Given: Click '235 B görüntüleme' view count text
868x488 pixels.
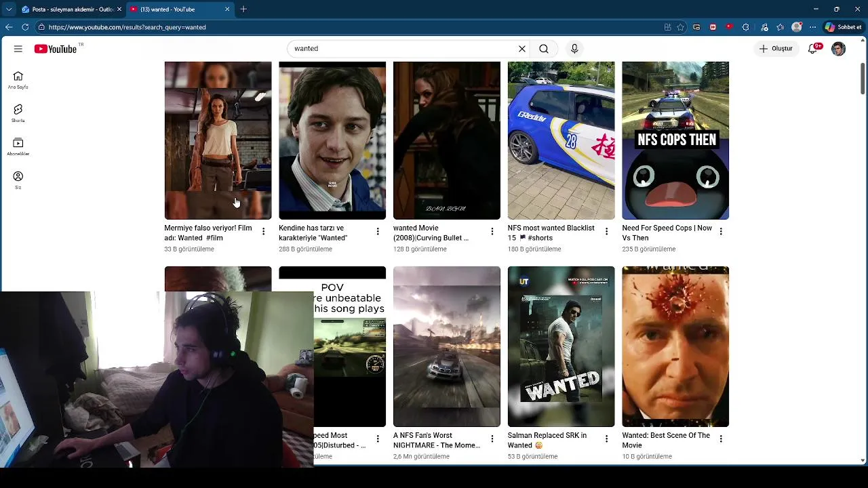Looking at the screenshot, I should (648, 249).
